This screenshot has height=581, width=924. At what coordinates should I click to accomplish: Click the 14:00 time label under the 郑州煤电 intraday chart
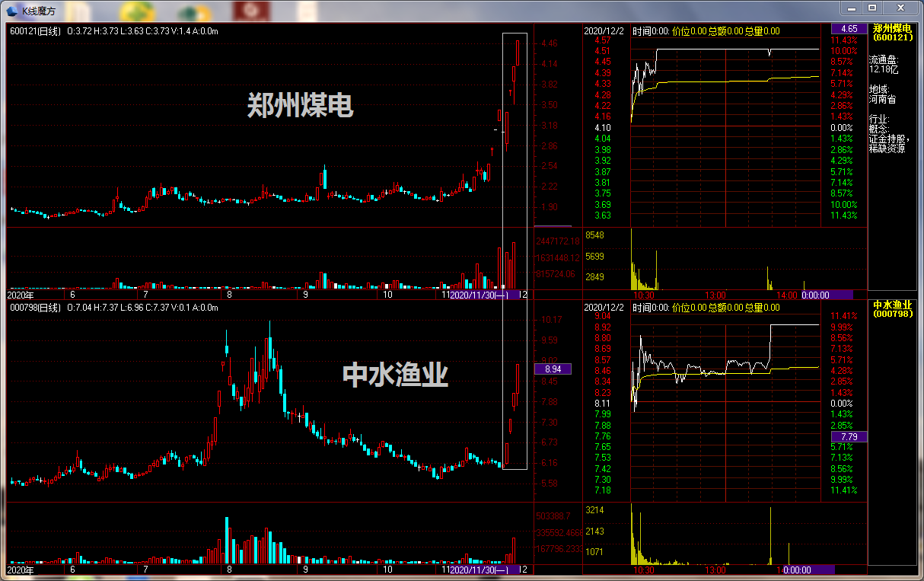pos(788,294)
